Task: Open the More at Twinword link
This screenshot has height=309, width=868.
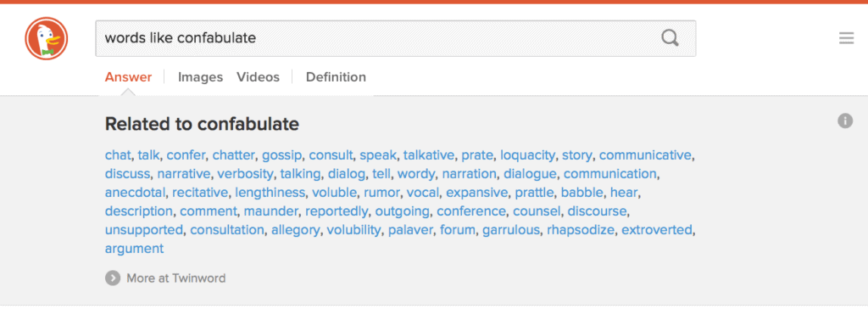Action: click(x=176, y=278)
